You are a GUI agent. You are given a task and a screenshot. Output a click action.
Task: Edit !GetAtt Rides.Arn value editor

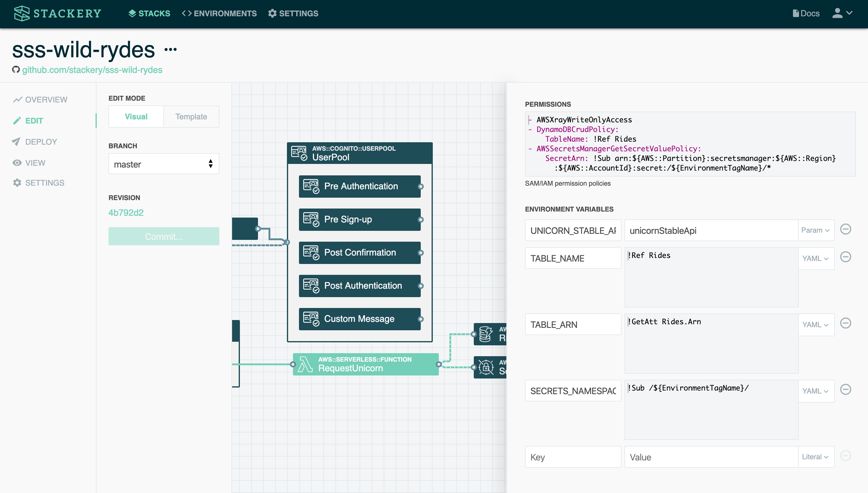(711, 343)
